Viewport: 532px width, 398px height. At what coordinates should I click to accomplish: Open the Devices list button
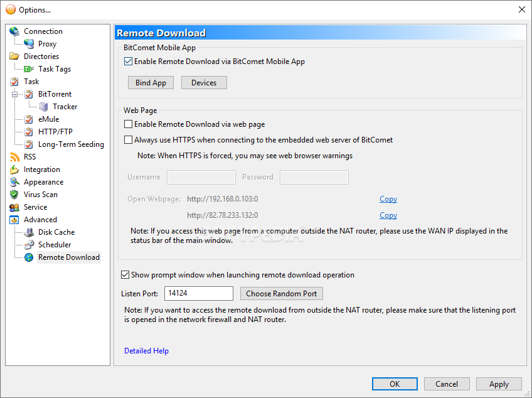[204, 82]
